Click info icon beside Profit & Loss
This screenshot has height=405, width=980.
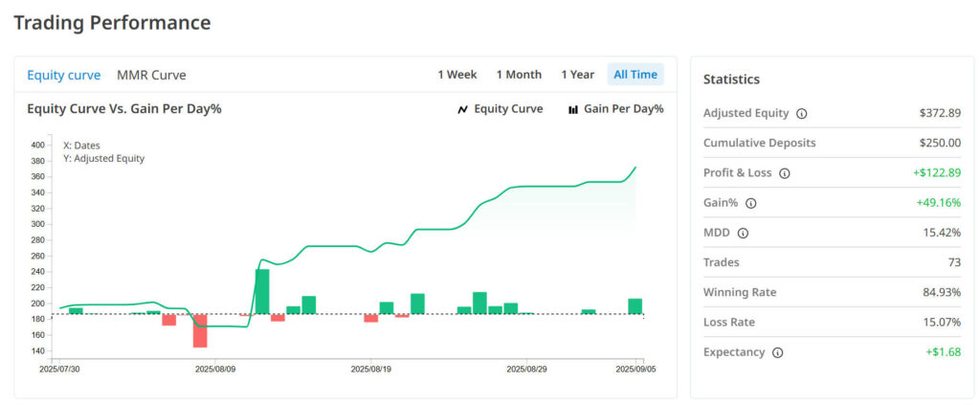click(785, 173)
